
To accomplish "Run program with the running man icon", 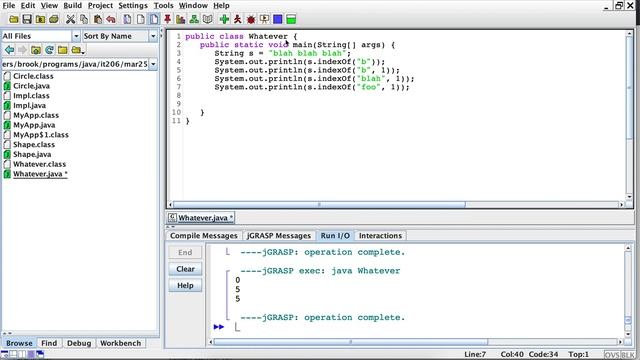I will [237, 19].
